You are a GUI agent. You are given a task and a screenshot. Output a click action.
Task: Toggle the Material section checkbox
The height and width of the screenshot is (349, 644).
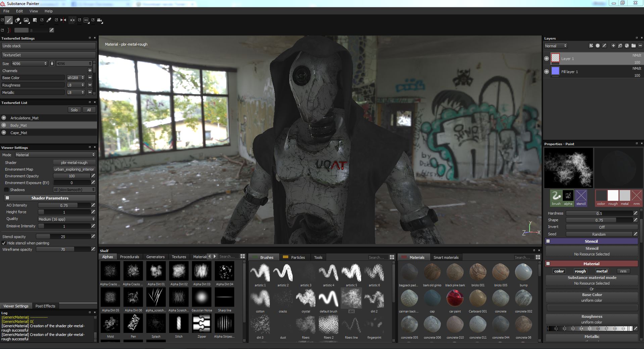coord(548,264)
